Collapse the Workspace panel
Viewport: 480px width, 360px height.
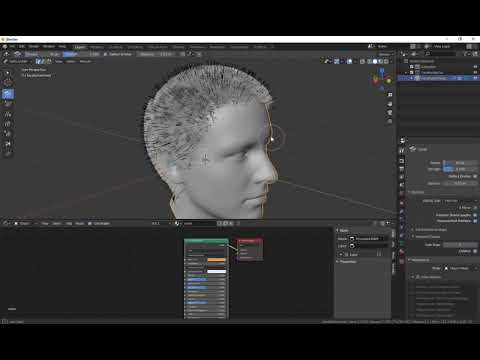pos(420,260)
